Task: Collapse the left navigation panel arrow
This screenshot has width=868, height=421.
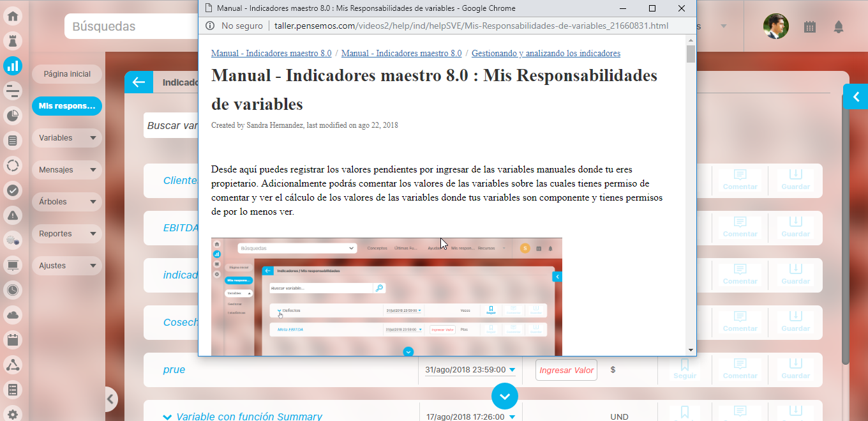Action: (110, 399)
